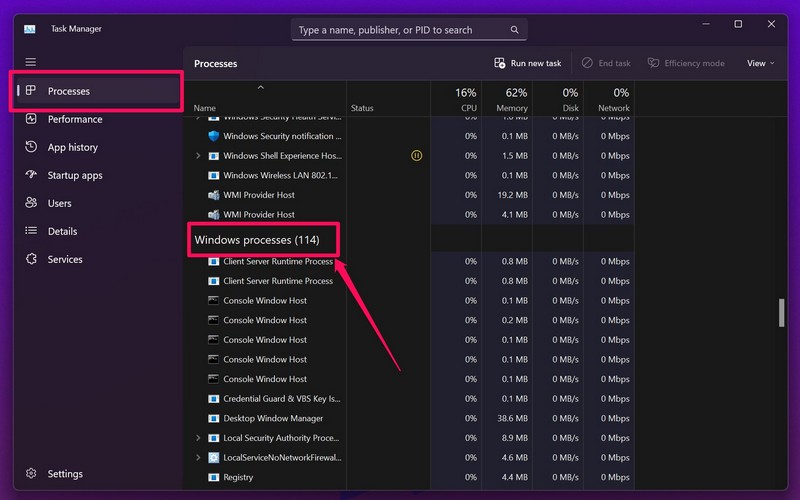Screen dimensions: 800x500
Task: Open the Services page
Action: 65,259
